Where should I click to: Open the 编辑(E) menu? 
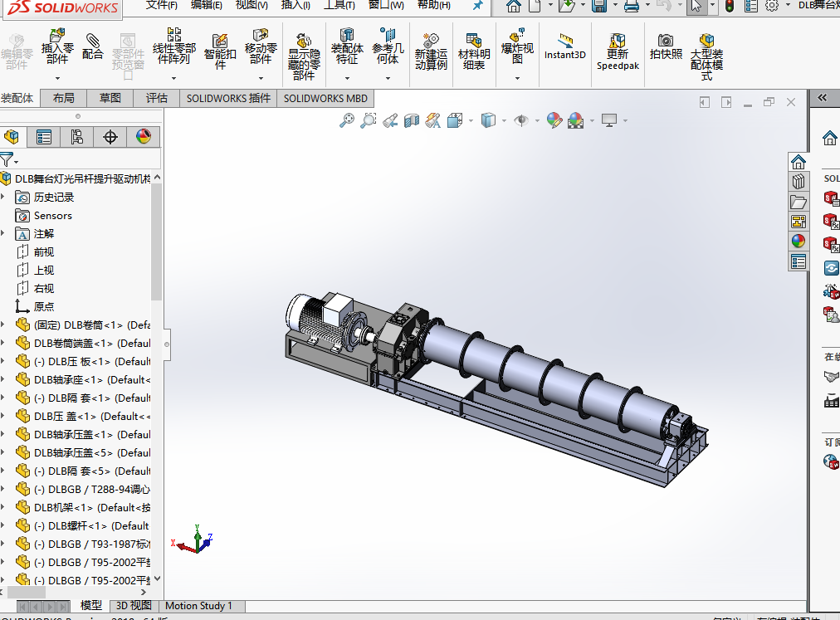click(x=206, y=5)
